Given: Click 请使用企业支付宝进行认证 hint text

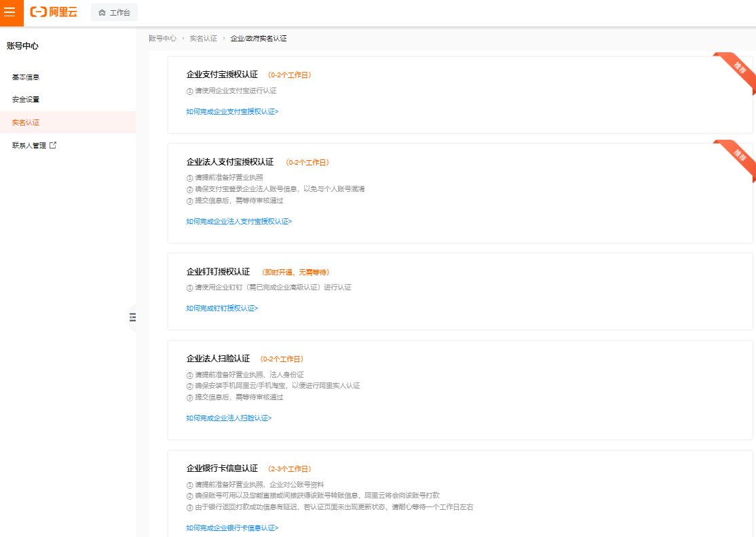Looking at the screenshot, I should pyautogui.click(x=235, y=91).
